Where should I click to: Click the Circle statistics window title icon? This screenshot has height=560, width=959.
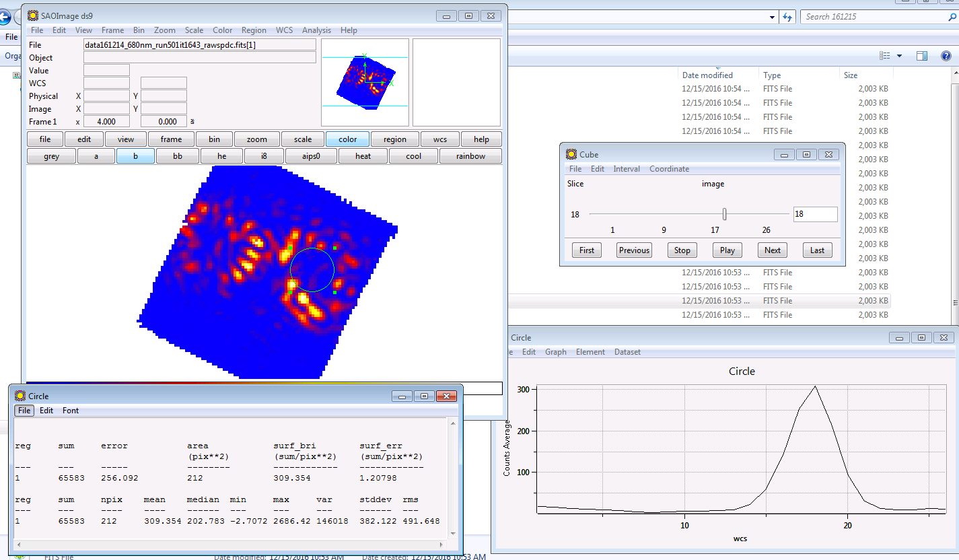point(20,396)
